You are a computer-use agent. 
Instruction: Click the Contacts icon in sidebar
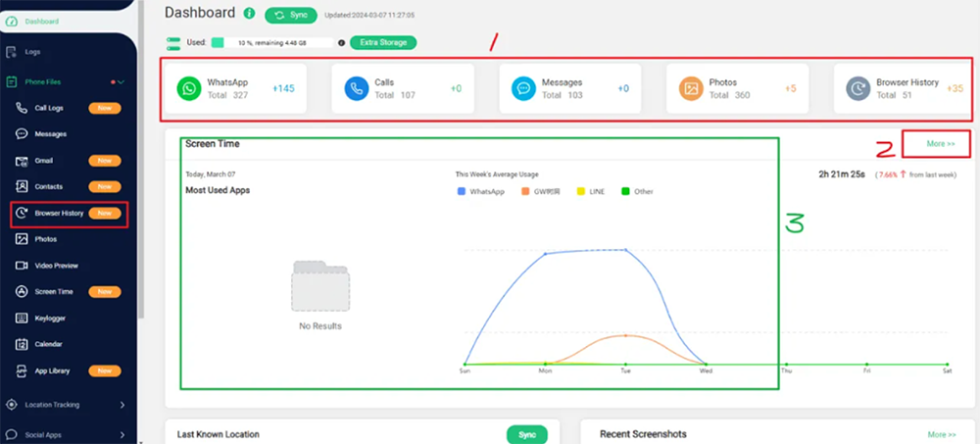click(22, 186)
